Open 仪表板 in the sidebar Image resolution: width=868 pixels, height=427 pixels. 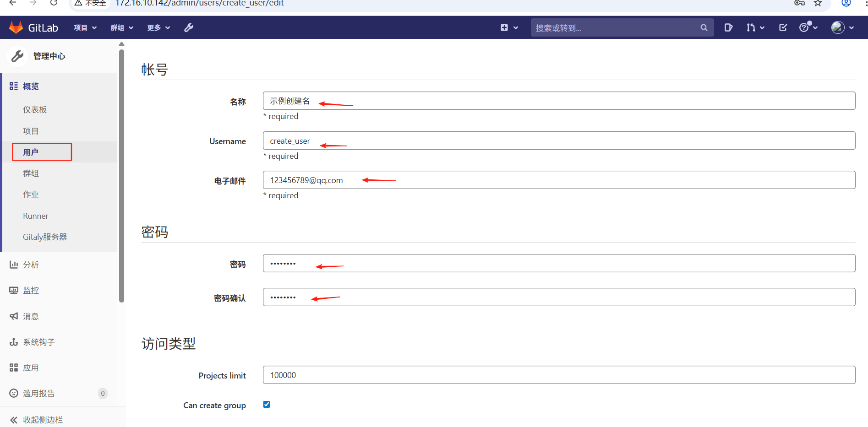tap(35, 109)
